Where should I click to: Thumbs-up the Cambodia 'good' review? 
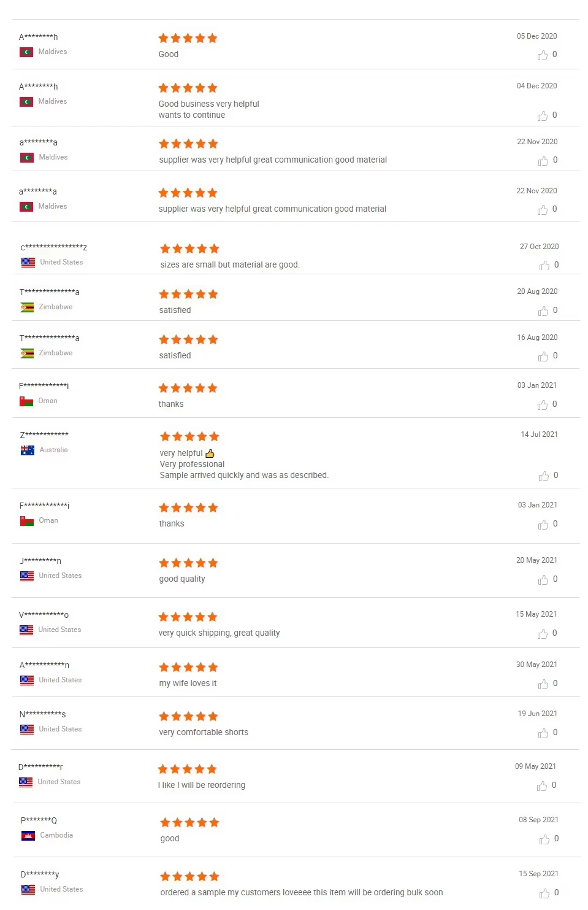coord(544,839)
